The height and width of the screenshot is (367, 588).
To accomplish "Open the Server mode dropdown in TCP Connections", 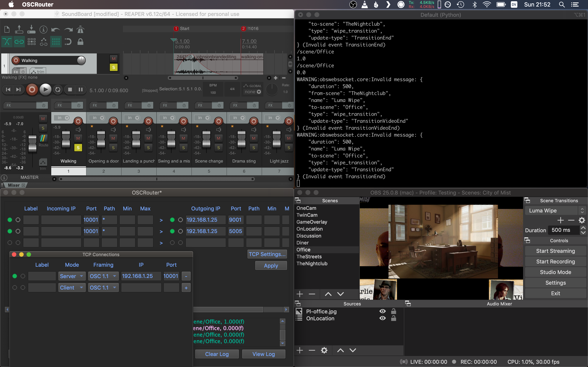I will click(x=72, y=276).
